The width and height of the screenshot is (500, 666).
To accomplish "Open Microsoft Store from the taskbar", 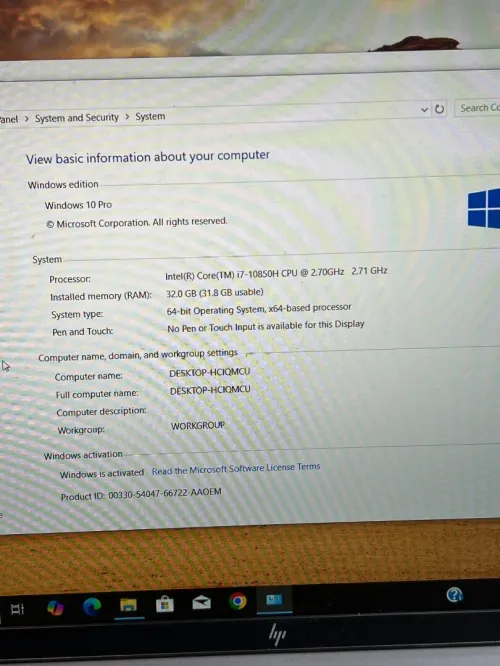I will pyautogui.click(x=165, y=604).
